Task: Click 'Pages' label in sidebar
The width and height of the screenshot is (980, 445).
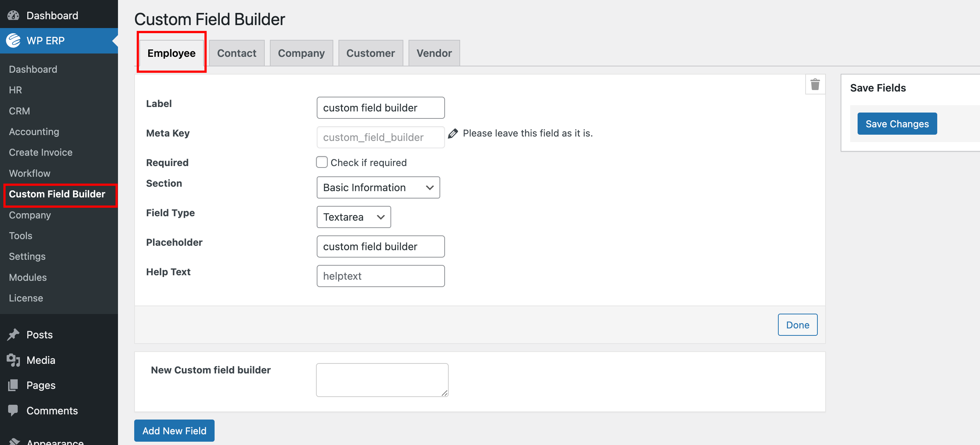Action: 41,385
